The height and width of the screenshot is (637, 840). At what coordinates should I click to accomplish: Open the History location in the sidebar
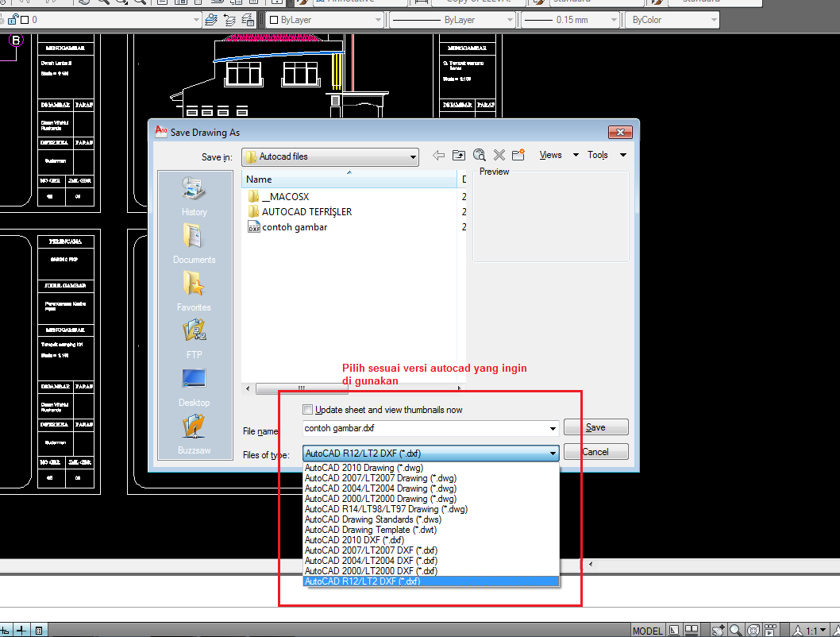click(194, 197)
